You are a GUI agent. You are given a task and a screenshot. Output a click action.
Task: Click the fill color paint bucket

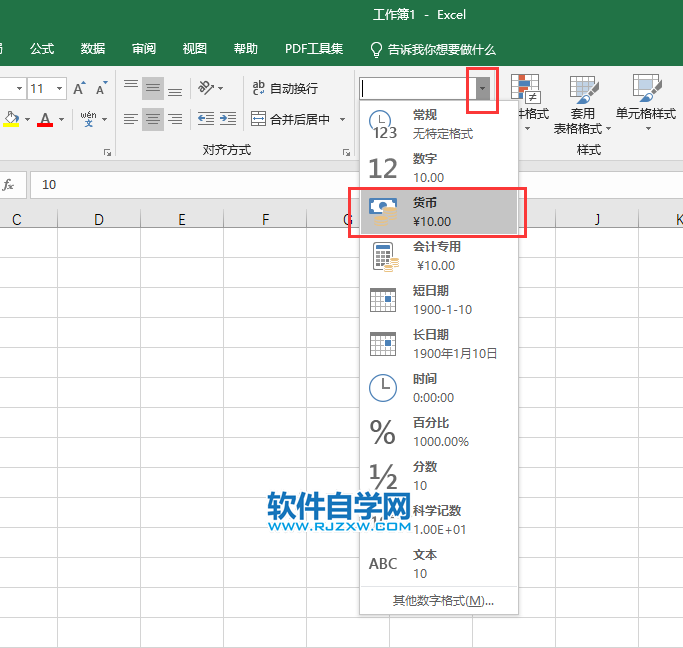pyautogui.click(x=12, y=119)
